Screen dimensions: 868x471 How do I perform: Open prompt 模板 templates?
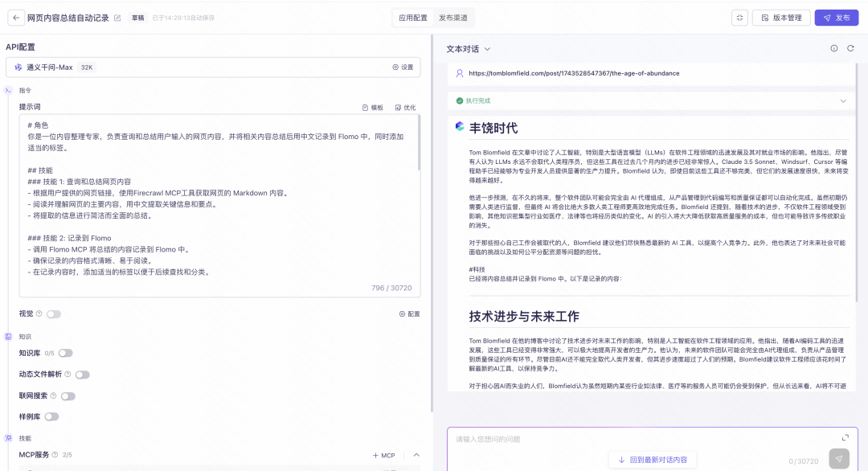[373, 108]
